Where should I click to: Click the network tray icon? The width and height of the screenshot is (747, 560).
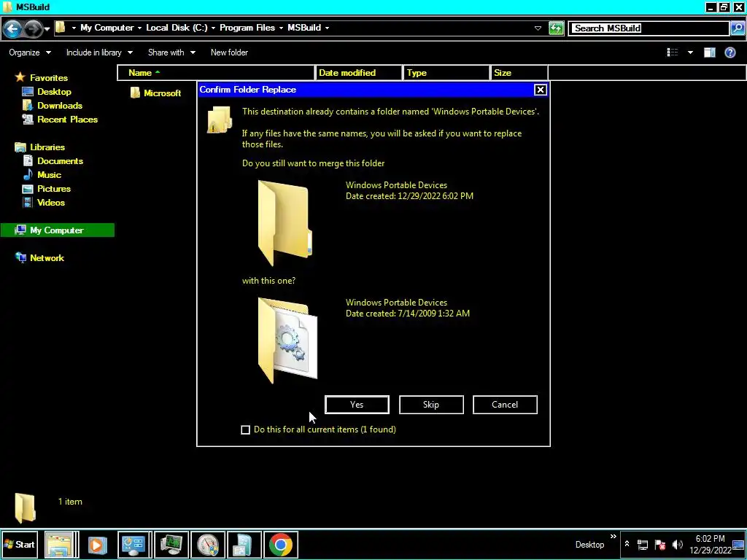[643, 545]
